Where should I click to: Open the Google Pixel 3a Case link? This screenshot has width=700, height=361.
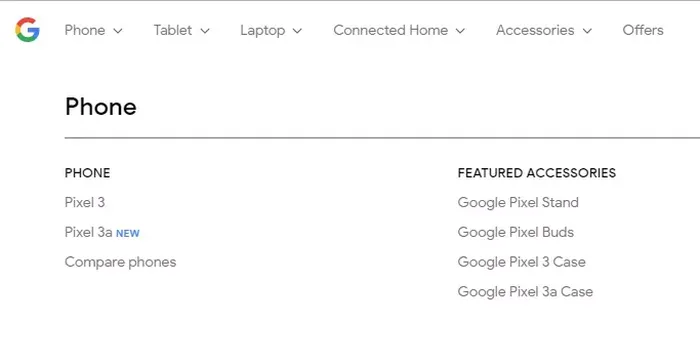(525, 292)
